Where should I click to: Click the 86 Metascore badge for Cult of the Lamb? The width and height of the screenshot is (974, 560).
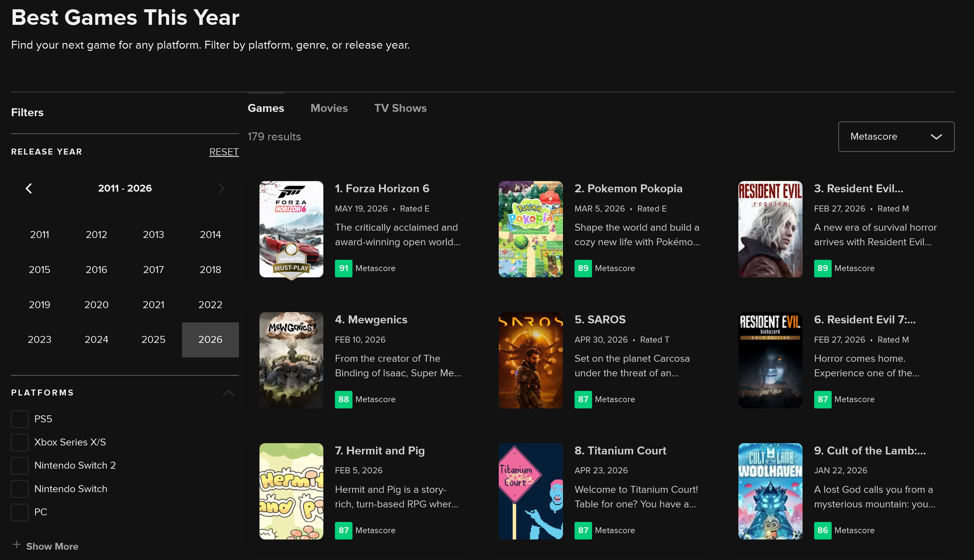(822, 531)
